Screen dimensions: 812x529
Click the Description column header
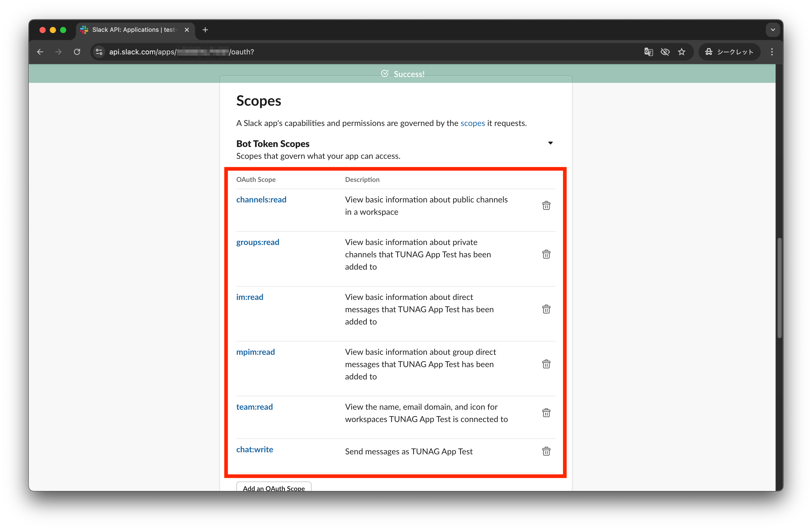point(362,179)
